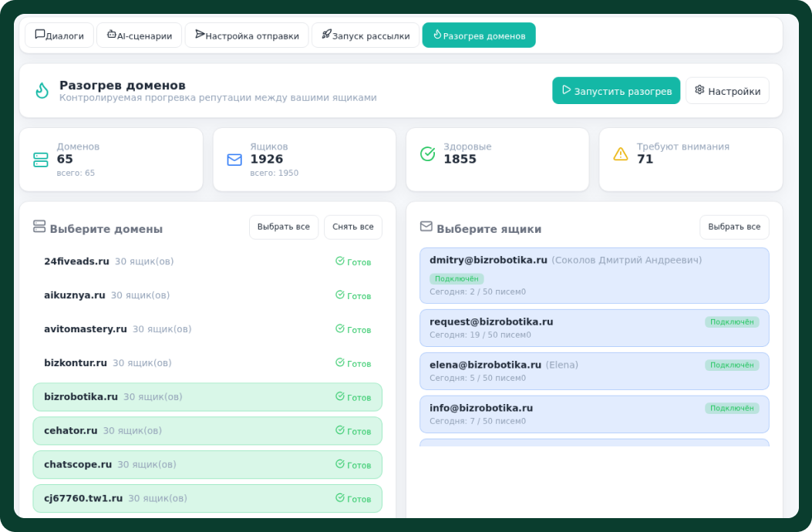Image resolution: width=812 pixels, height=532 pixels.
Task: Click the check-circle icon in Здоровые card
Action: pos(428,154)
